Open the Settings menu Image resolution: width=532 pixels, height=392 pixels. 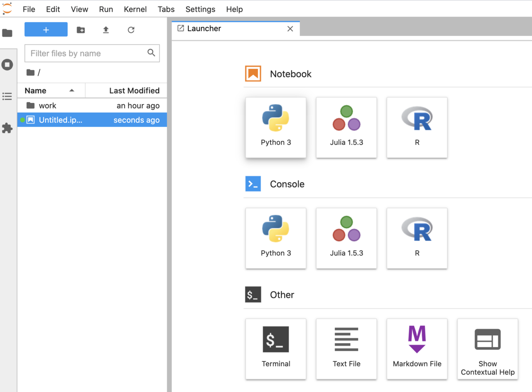pyautogui.click(x=200, y=9)
